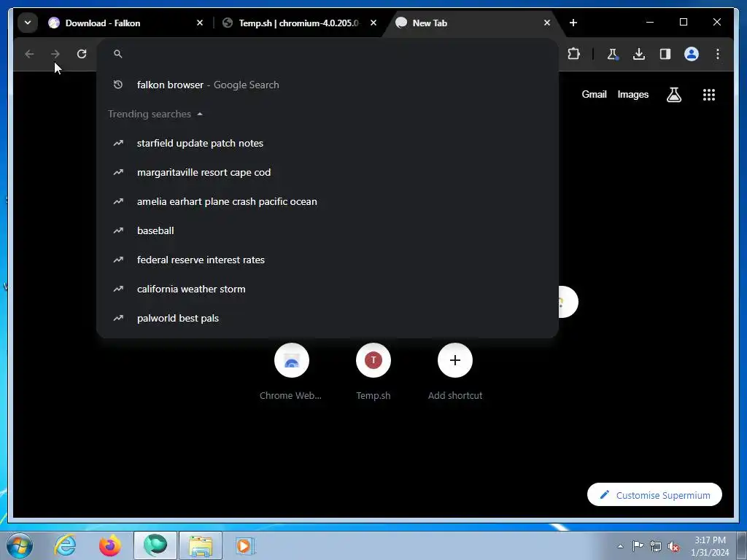747x560 pixels.
Task: Open the Downloads toolbar icon
Action: click(x=639, y=54)
